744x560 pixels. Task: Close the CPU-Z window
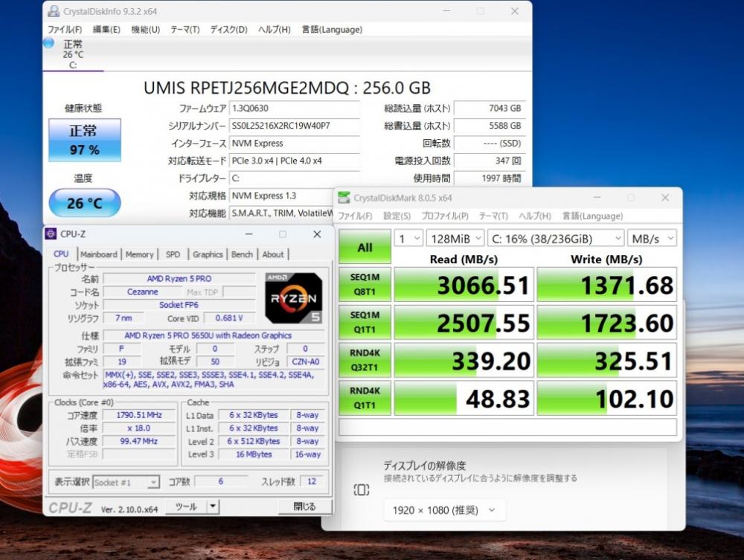coord(317,234)
